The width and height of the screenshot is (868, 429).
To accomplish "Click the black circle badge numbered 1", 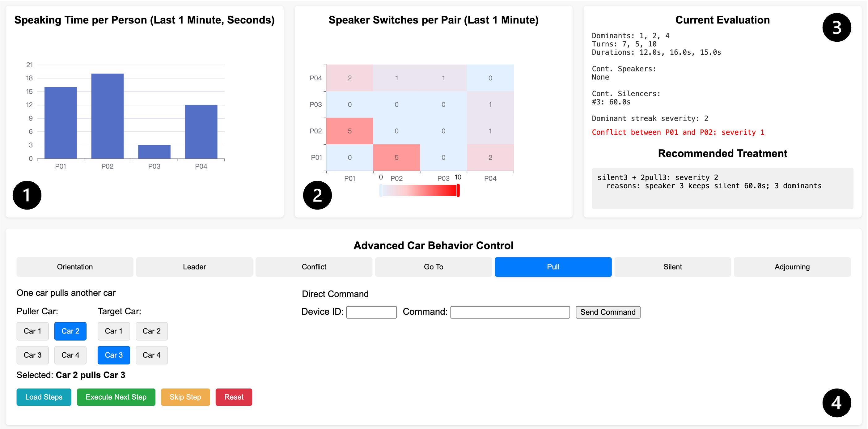I will (x=27, y=195).
